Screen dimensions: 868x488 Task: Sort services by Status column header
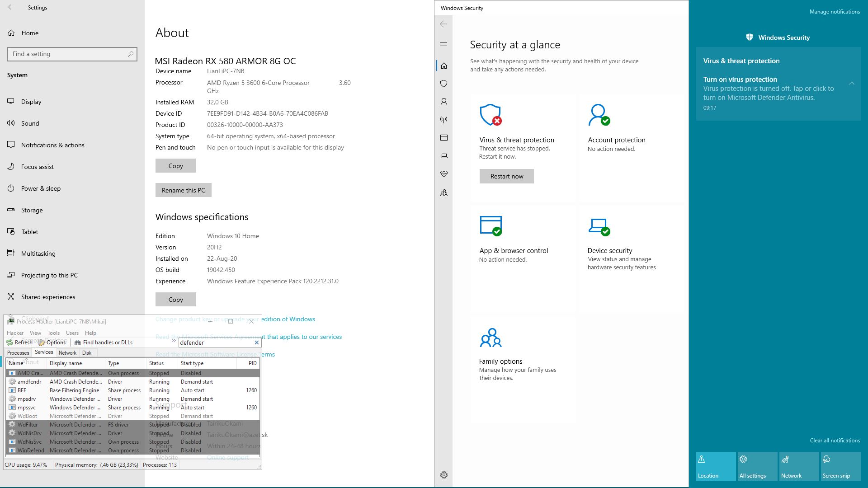162,363
